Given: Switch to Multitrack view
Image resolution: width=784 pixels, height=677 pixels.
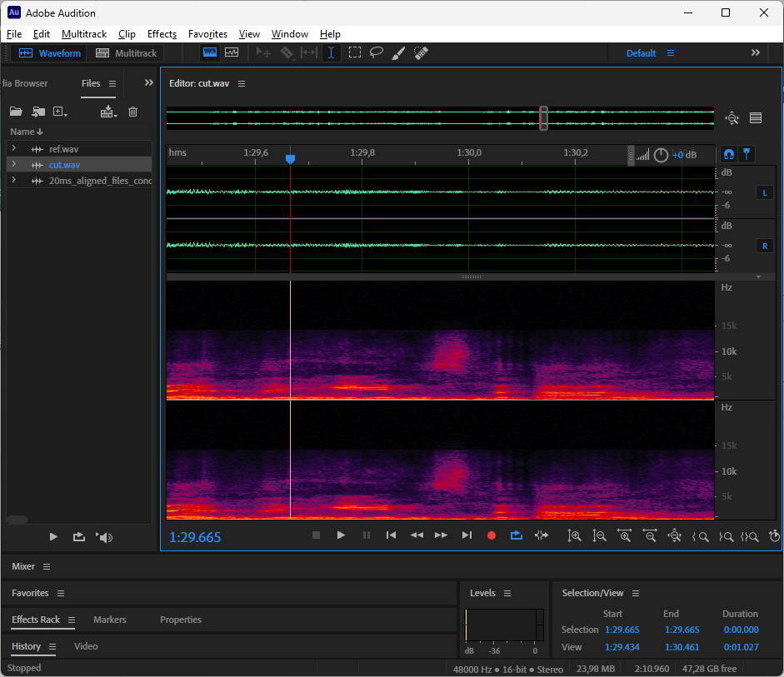Looking at the screenshot, I should 126,53.
